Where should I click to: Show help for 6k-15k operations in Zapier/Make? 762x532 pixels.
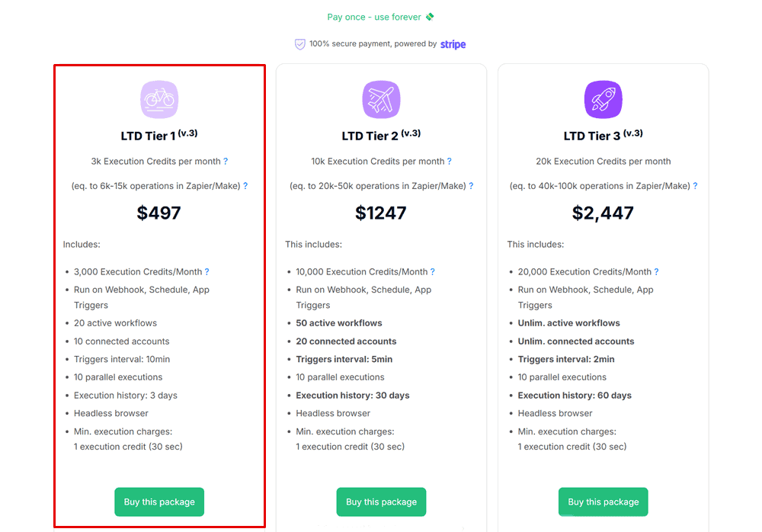point(245,186)
